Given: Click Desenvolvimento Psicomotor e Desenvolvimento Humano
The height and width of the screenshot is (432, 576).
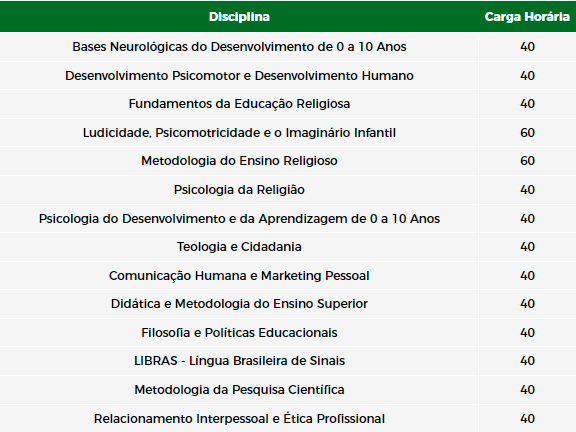Looking at the screenshot, I should pyautogui.click(x=239, y=75).
